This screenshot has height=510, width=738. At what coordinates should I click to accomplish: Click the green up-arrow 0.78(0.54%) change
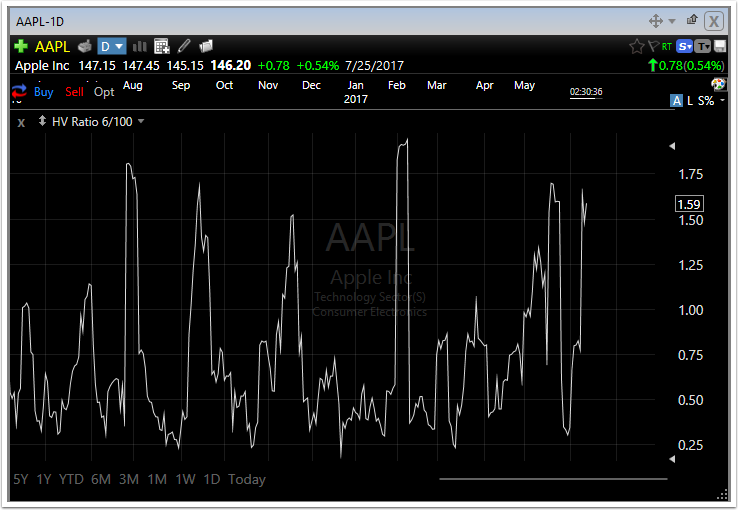(x=686, y=65)
